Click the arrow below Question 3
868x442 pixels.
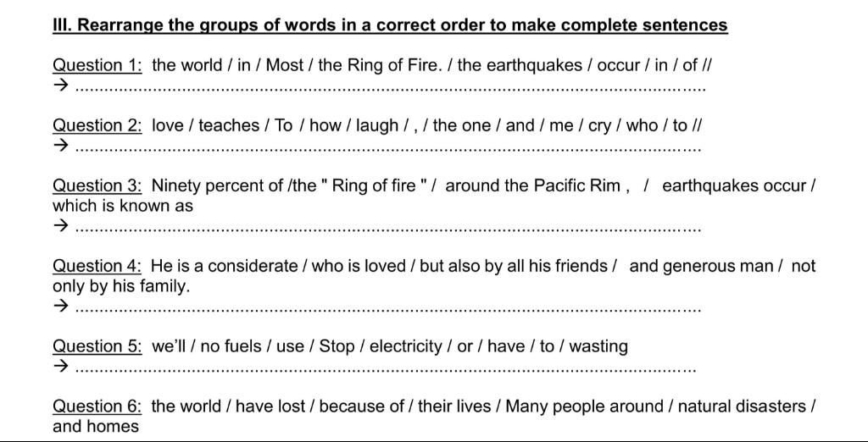(x=60, y=226)
